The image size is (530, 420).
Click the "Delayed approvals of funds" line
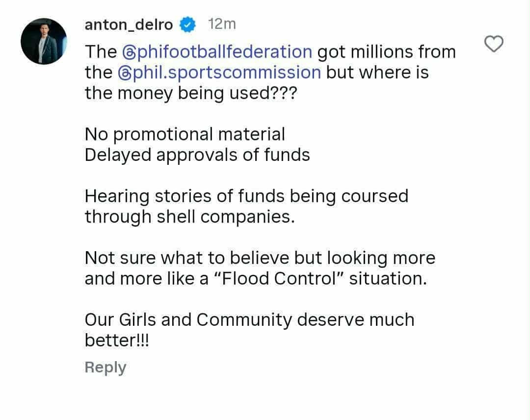pyautogui.click(x=197, y=155)
